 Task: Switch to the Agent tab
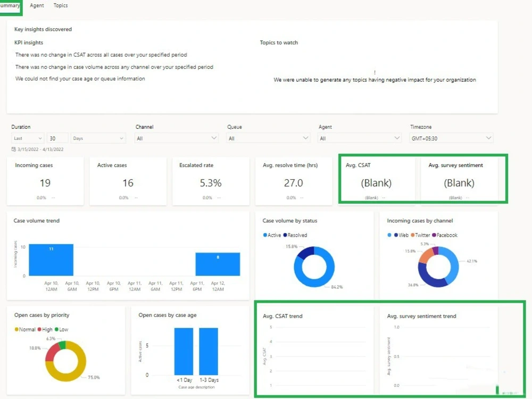[x=37, y=5]
